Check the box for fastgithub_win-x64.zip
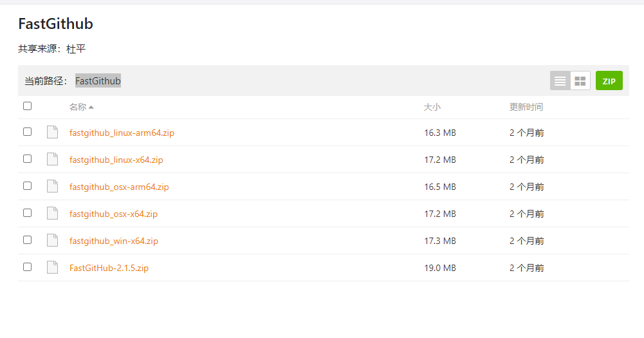Screen dimensions: 644x338 [x=28, y=239]
